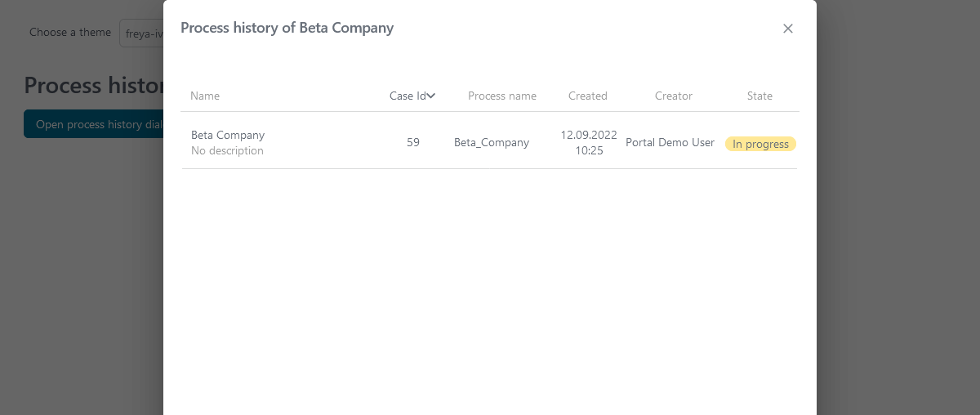
Task: Sort table by Name column header
Action: 205,96
